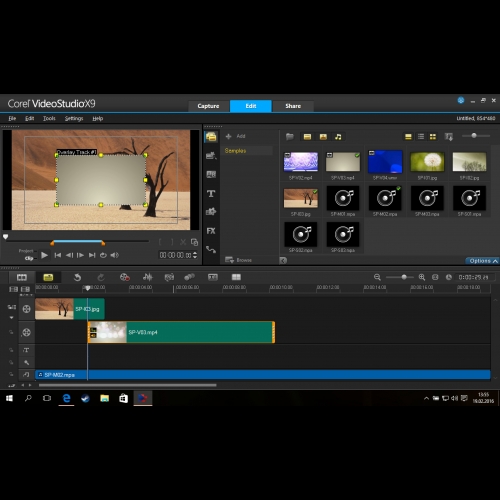The image size is (500, 500).
Task: Open the system volume preview dropdown
Action: [115, 255]
